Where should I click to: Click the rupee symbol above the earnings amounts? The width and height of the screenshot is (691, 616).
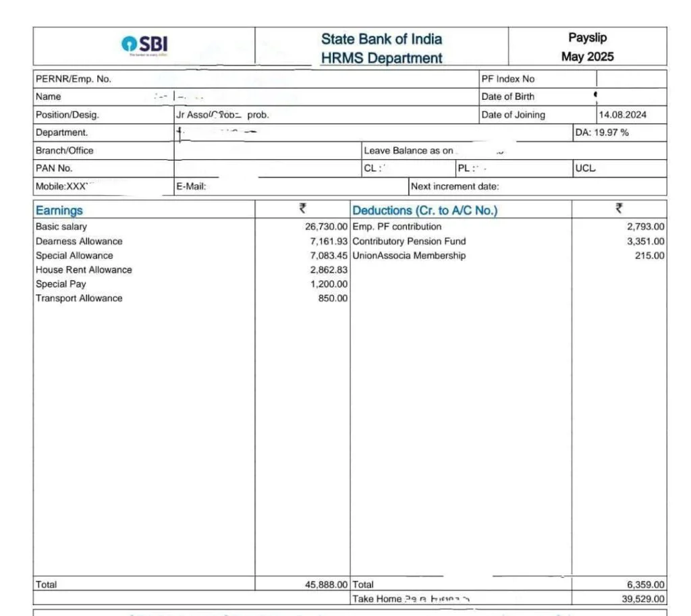[303, 208]
